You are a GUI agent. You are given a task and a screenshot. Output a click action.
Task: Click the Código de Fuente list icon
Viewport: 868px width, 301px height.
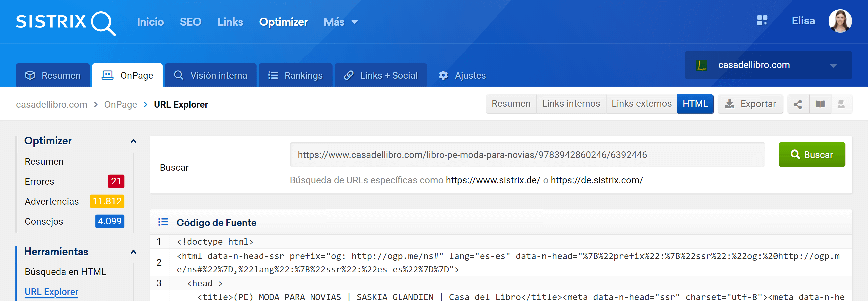(163, 222)
